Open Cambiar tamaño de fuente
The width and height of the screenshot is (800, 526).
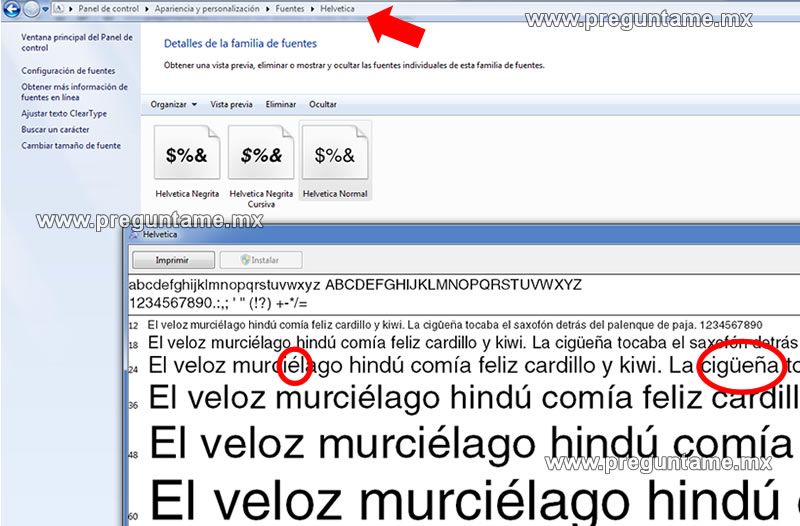[71, 145]
